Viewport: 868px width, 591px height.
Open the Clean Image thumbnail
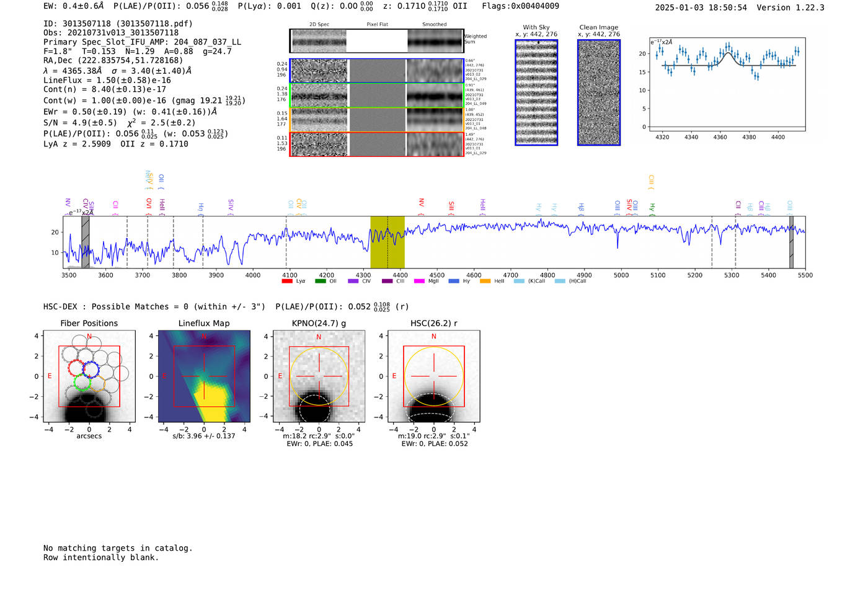(x=598, y=92)
